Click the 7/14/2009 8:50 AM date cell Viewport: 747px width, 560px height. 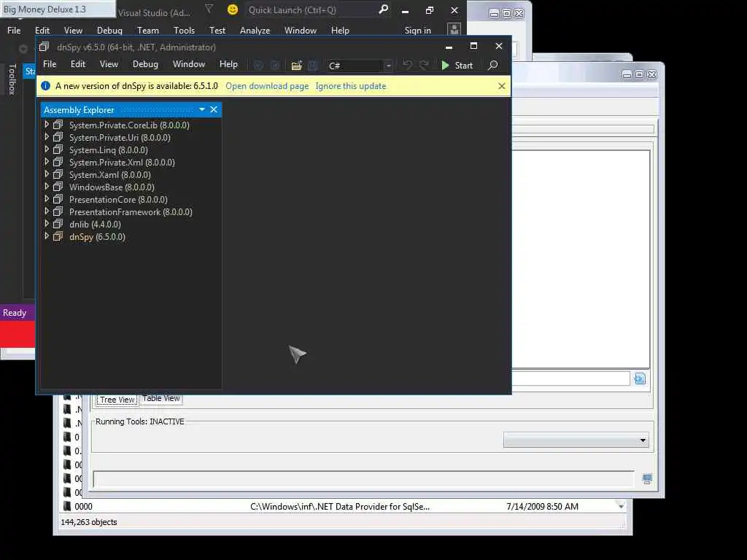point(542,507)
